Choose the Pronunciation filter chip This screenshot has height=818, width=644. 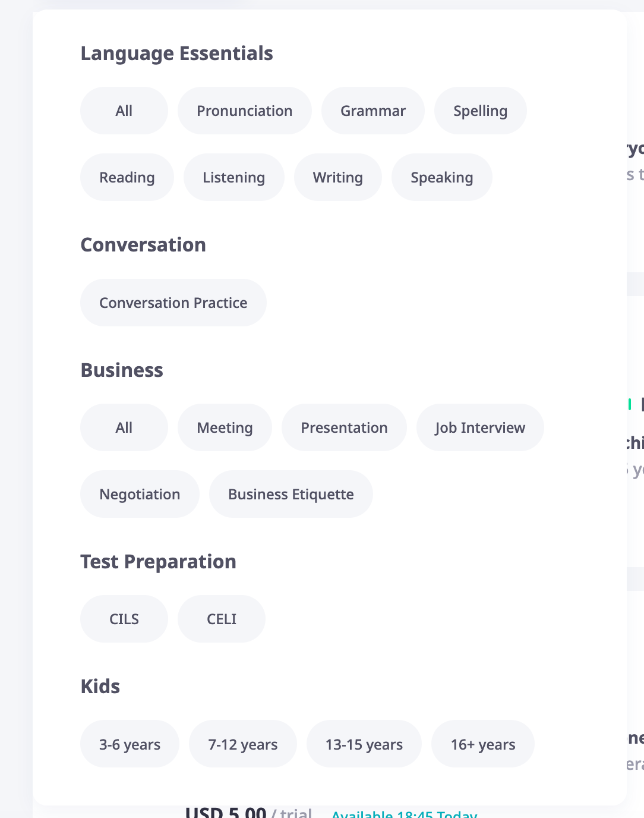point(245,111)
